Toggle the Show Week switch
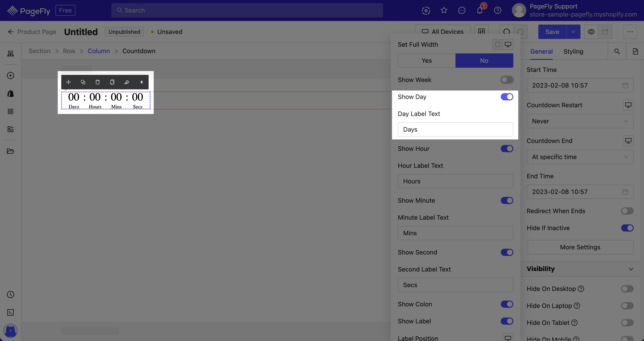This screenshot has height=341, width=644. [x=507, y=80]
